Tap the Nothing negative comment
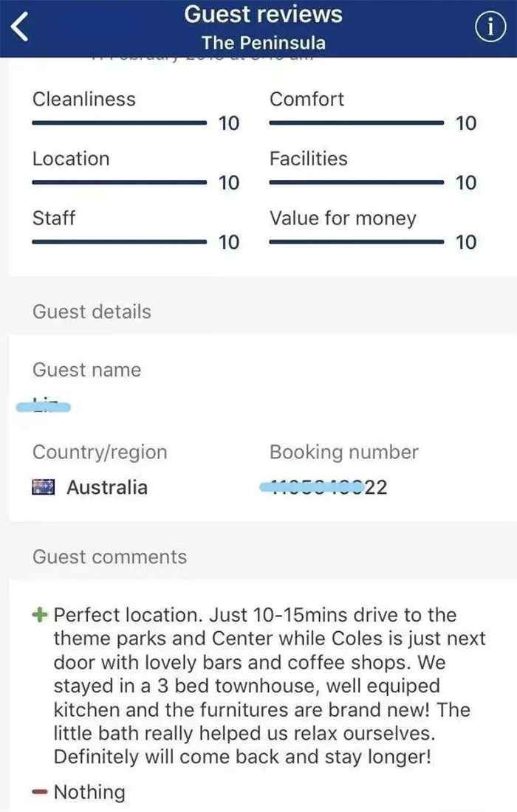 coord(89,792)
